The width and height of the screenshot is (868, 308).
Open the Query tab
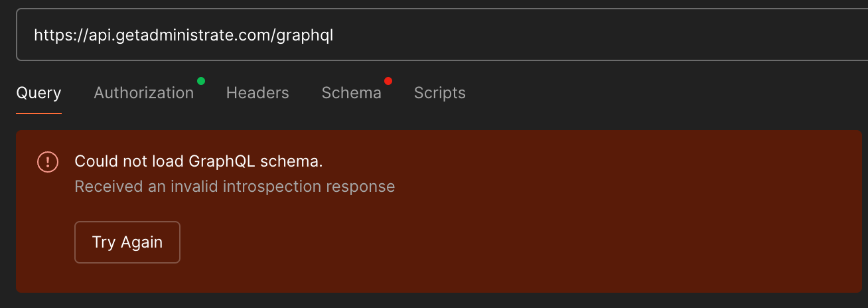(x=38, y=93)
